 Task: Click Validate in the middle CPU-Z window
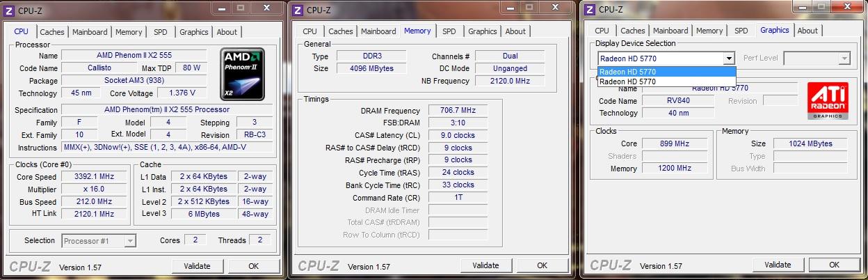click(485, 265)
